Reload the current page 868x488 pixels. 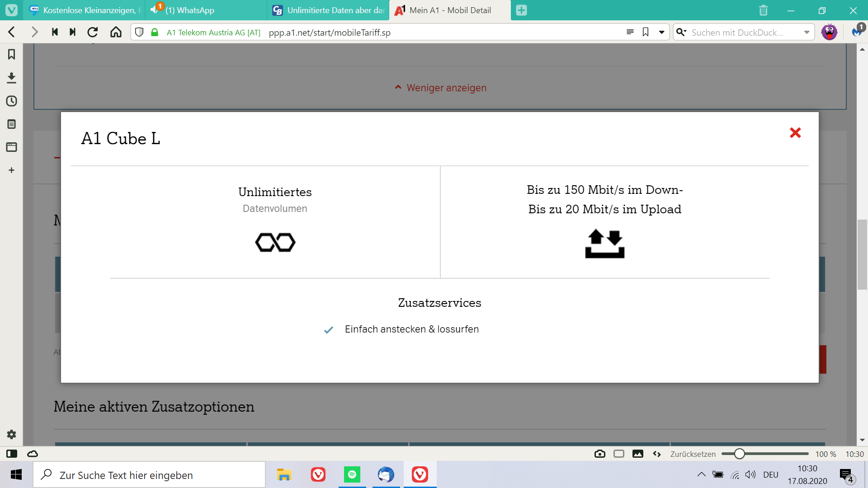click(x=93, y=32)
